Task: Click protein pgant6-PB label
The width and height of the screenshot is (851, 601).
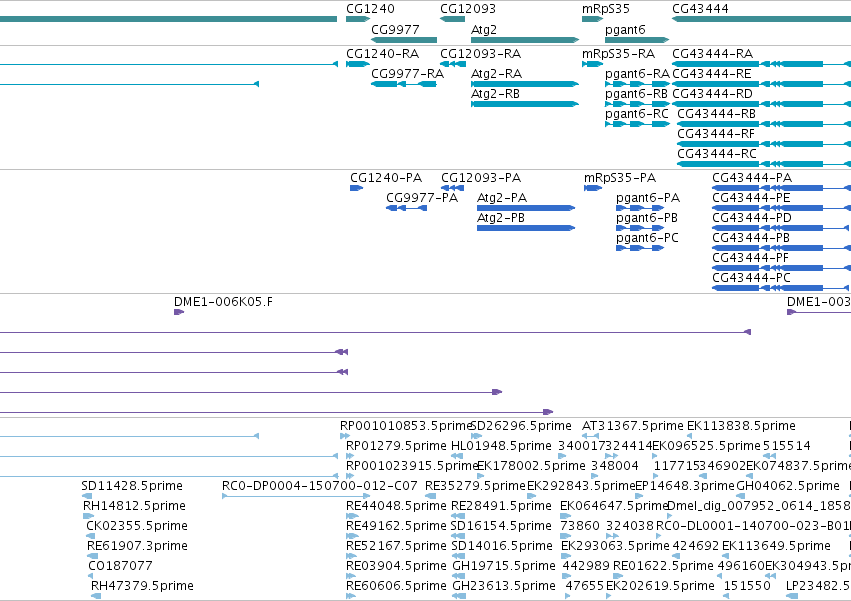Action: pyautogui.click(x=647, y=219)
